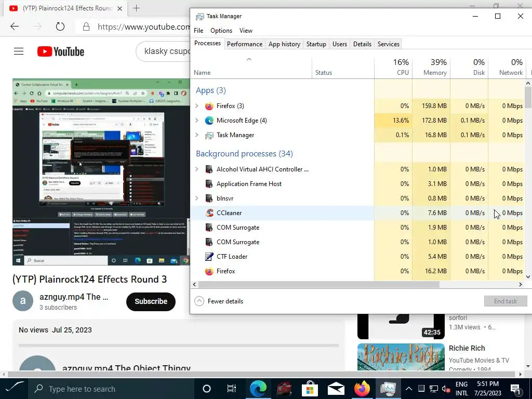Expand the Task Manager app entry
The image size is (532, 399).
point(197,135)
